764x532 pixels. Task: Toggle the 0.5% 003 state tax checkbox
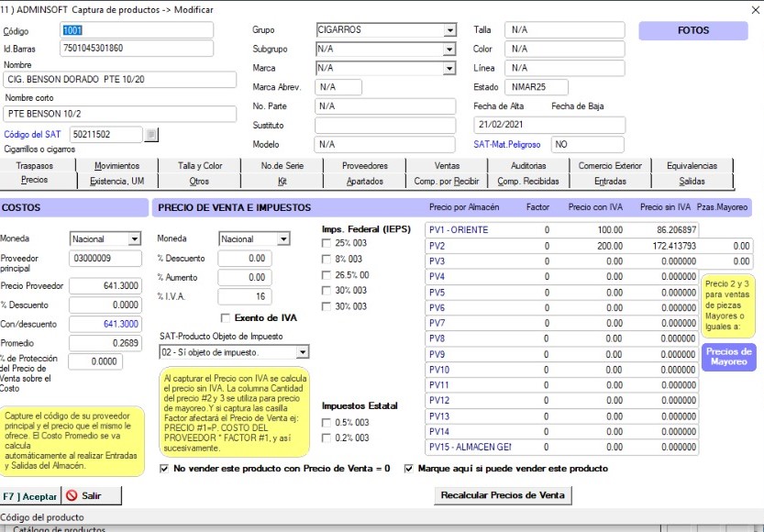point(327,422)
